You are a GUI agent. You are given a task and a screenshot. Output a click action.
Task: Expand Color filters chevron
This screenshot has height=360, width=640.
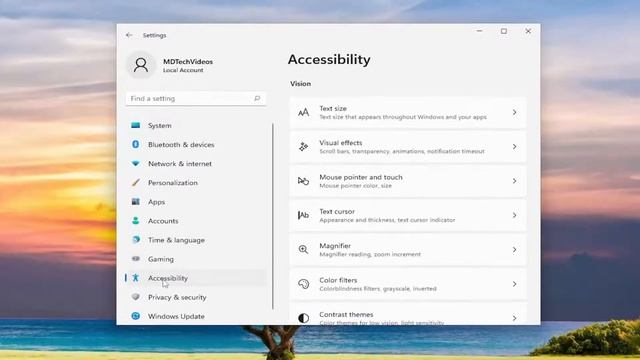coord(514,284)
